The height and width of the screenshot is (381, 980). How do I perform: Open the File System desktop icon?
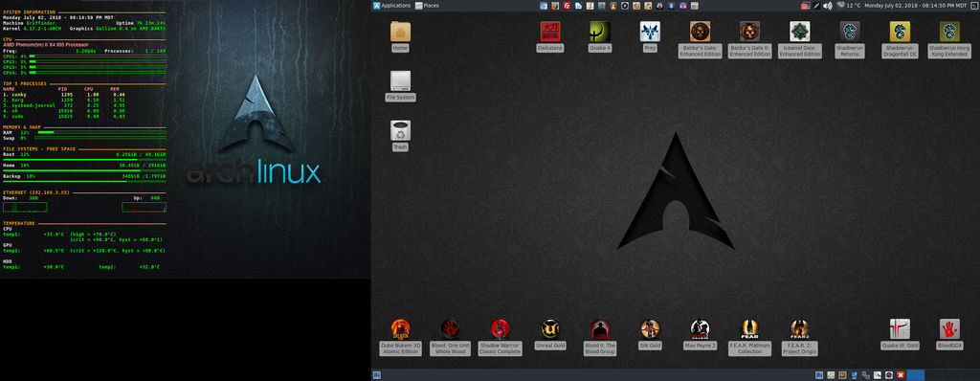[400, 86]
